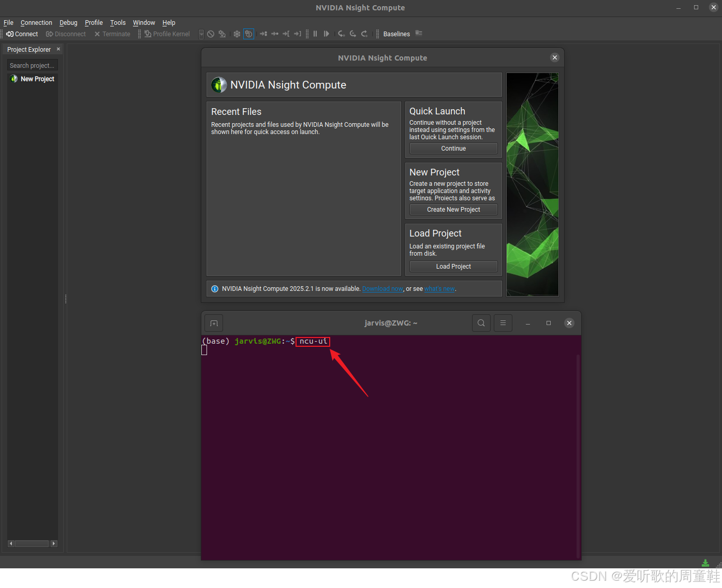Screen dimensions: 722x588
Task: Click the baselines list icon beside Baselines
Action: coord(419,34)
